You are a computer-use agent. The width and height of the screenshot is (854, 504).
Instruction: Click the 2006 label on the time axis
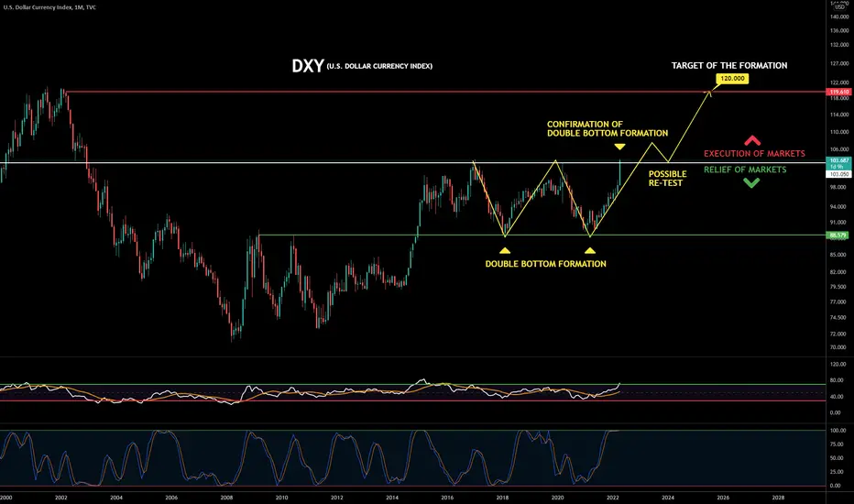(171, 498)
